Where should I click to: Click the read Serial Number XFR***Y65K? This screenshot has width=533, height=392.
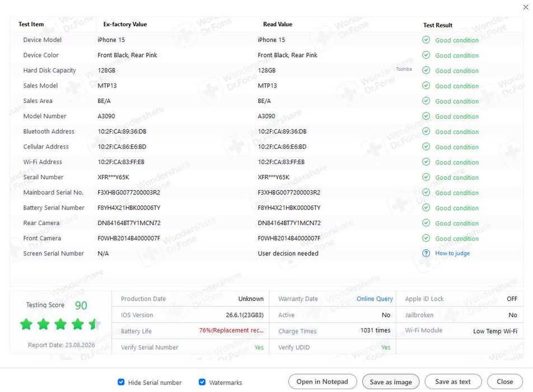(274, 177)
